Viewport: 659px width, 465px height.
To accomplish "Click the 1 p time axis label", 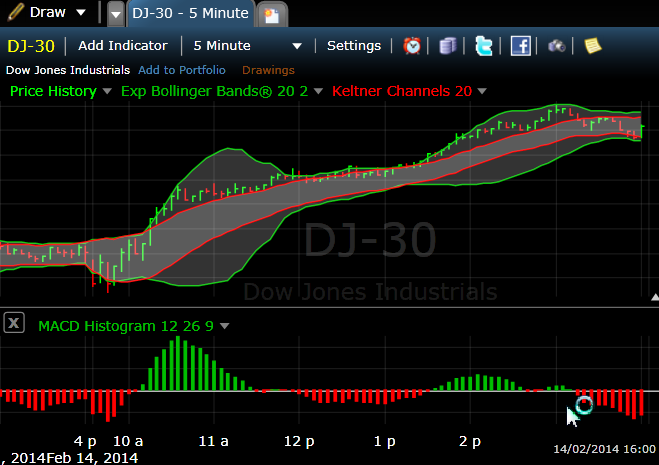I will pyautogui.click(x=385, y=441).
